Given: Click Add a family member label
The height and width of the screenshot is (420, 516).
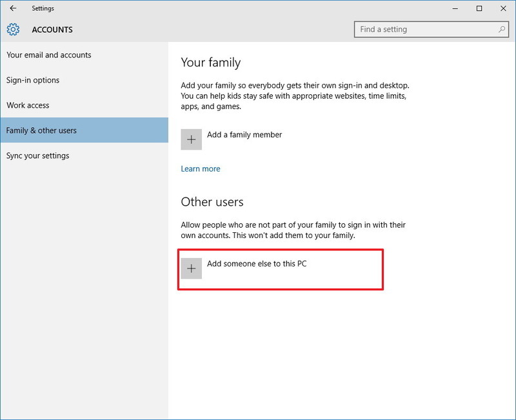Looking at the screenshot, I should click(244, 135).
